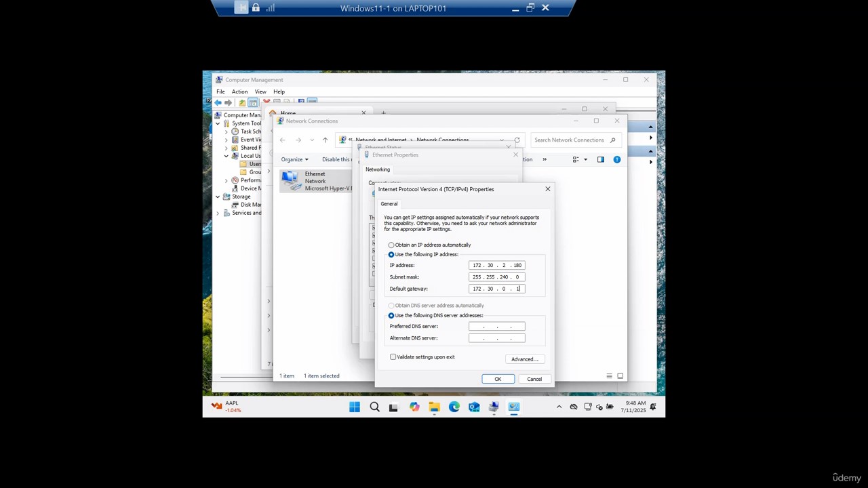Open View menu in Computer Management

tap(260, 91)
